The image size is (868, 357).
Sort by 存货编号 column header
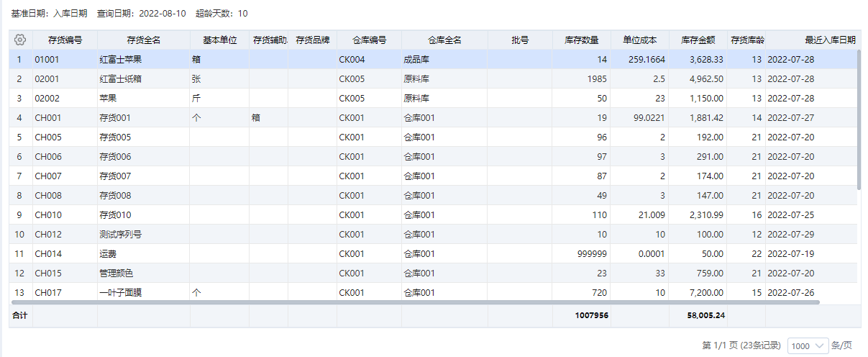(x=65, y=40)
